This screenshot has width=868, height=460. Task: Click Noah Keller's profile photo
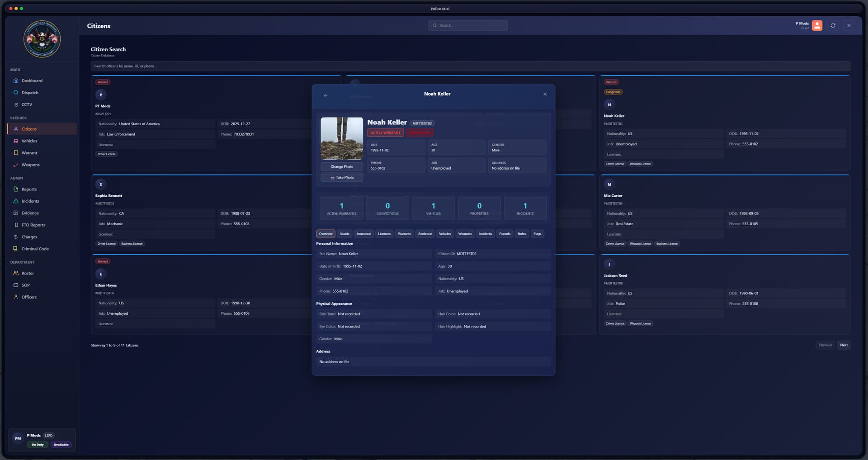[x=342, y=138]
